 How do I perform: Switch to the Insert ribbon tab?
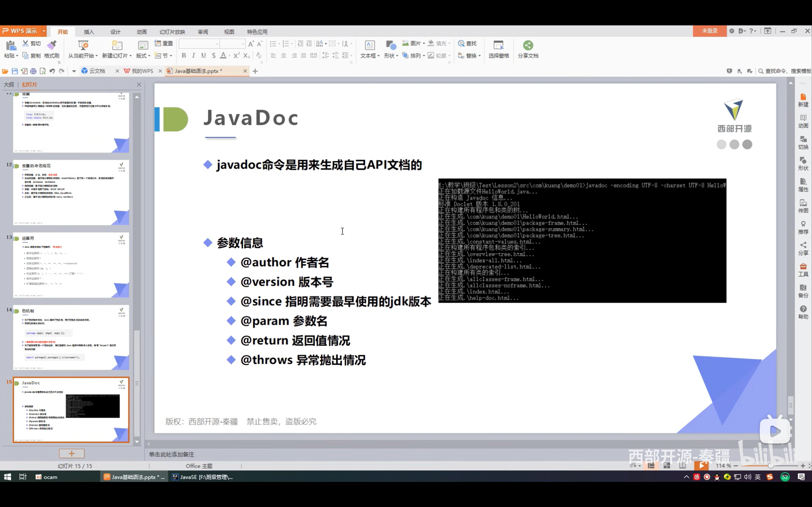tap(89, 32)
